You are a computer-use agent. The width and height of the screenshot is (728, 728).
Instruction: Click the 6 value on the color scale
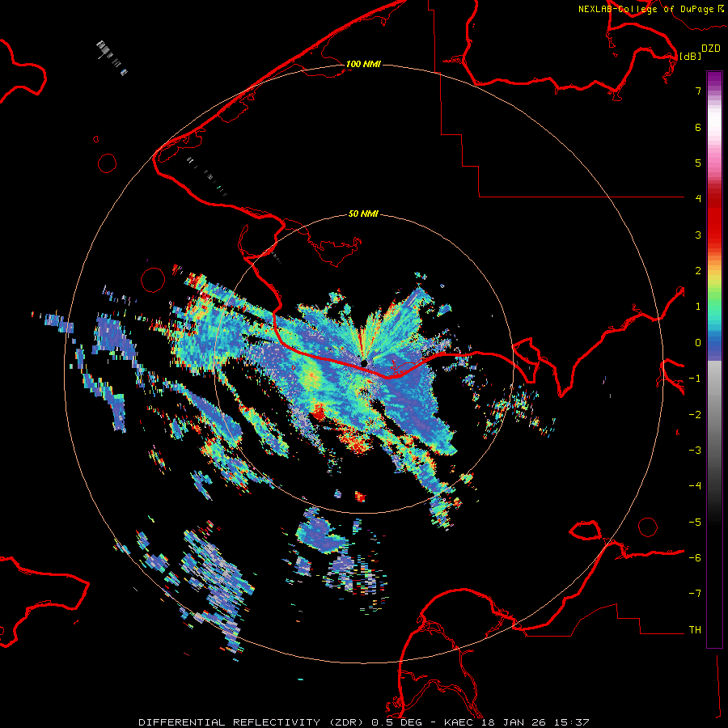tap(698, 127)
